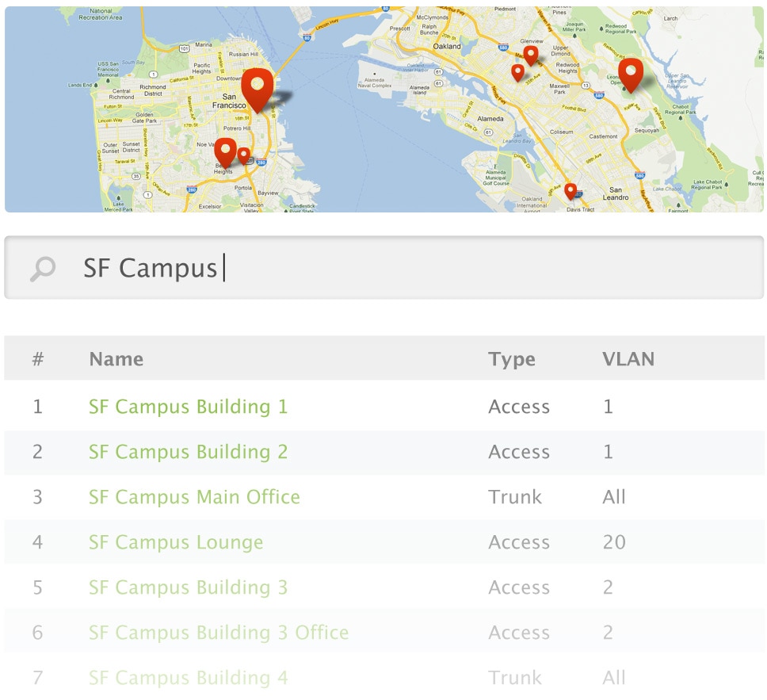767x700 pixels.
Task: Sort by the Name column header
Action: [116, 359]
